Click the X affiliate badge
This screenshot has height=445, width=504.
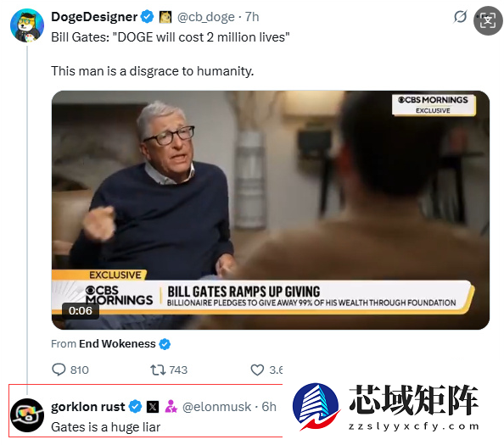(153, 407)
